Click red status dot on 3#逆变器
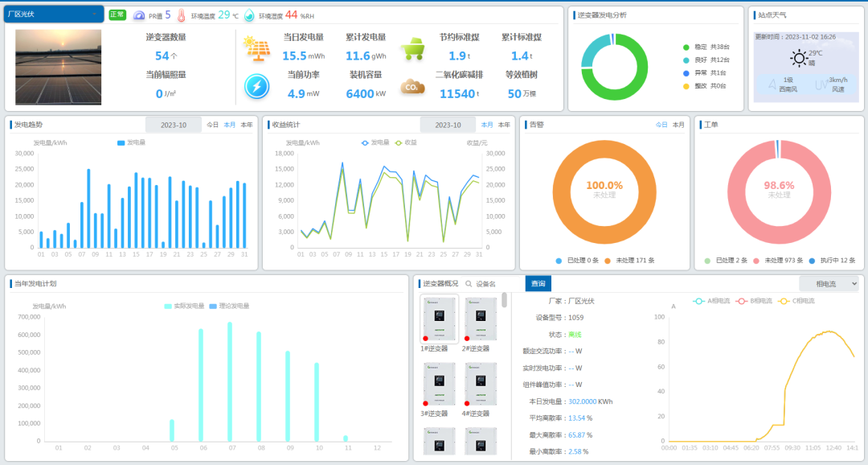868x465 pixels. point(425,404)
